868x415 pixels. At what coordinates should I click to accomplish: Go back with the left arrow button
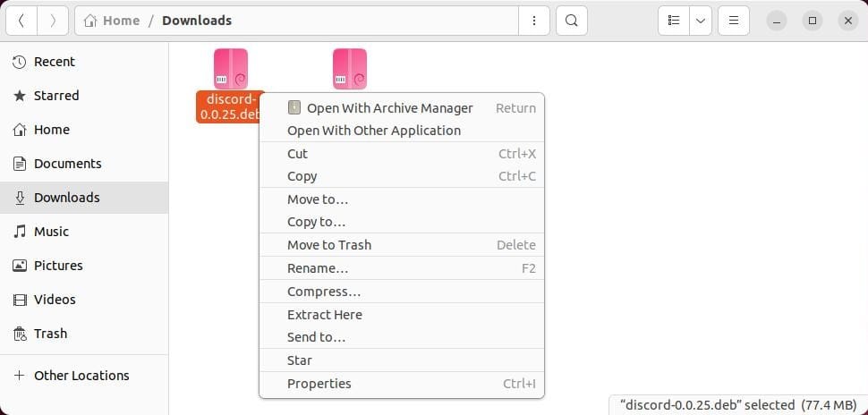click(21, 21)
